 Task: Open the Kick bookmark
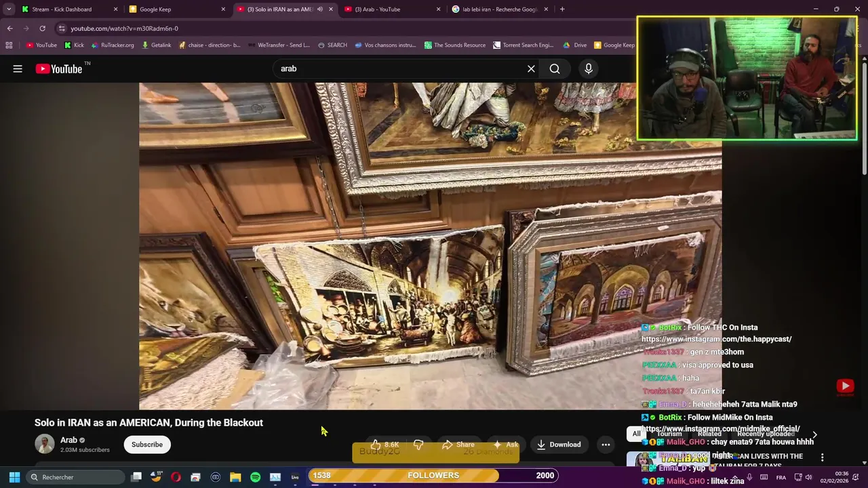[x=74, y=45]
